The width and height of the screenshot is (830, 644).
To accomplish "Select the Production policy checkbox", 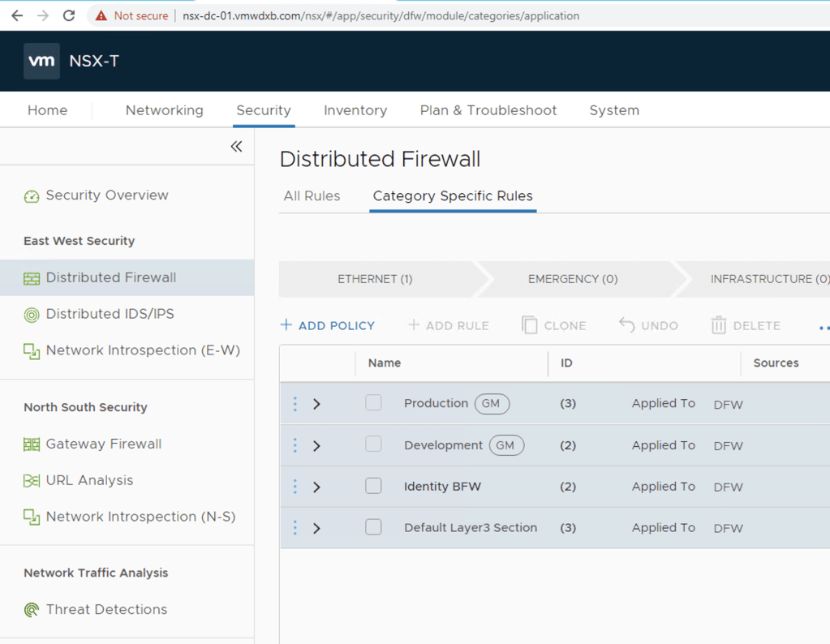I will 373,403.
